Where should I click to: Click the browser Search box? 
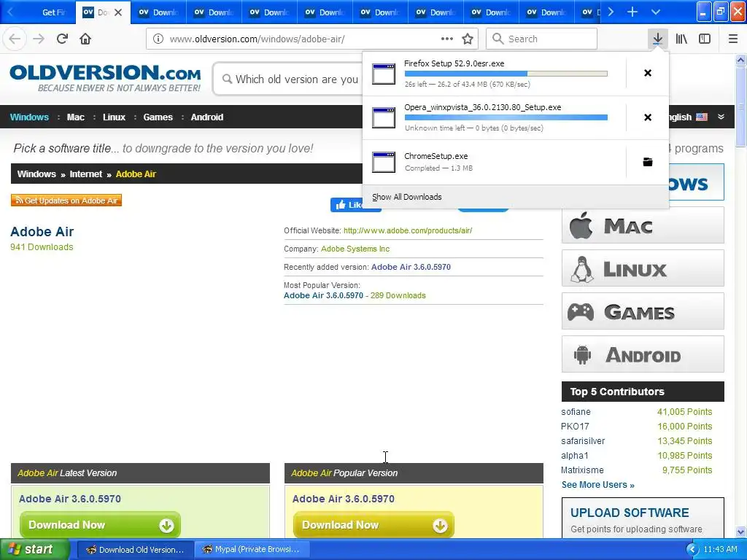tap(541, 39)
